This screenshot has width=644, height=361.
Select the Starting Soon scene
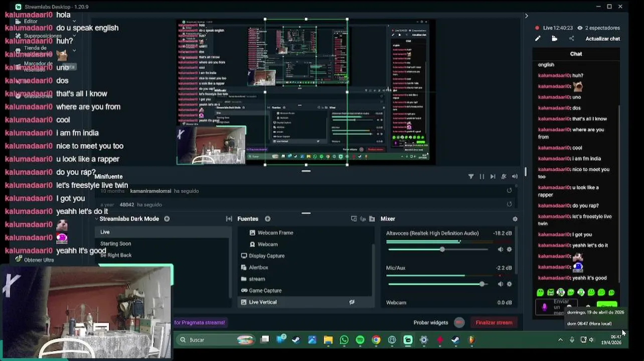point(162,243)
